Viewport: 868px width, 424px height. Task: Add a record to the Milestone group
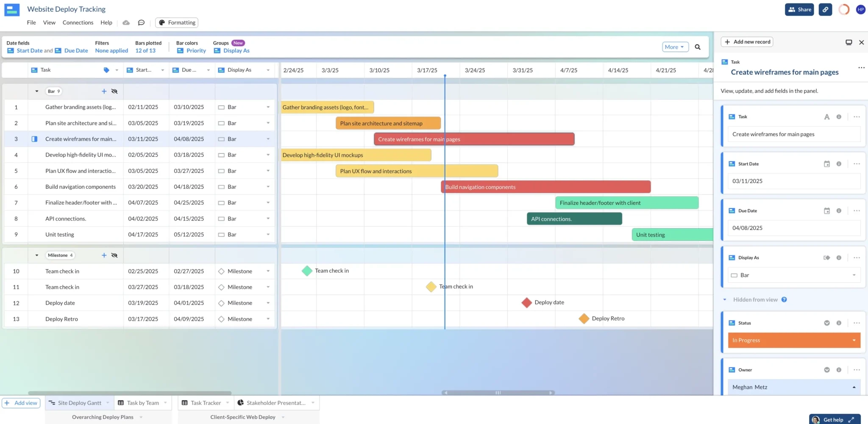(x=104, y=255)
